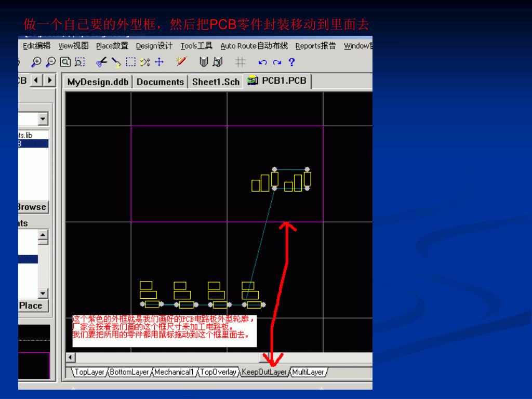Click the Browse button in library panel
532x399 pixels.
point(33,207)
